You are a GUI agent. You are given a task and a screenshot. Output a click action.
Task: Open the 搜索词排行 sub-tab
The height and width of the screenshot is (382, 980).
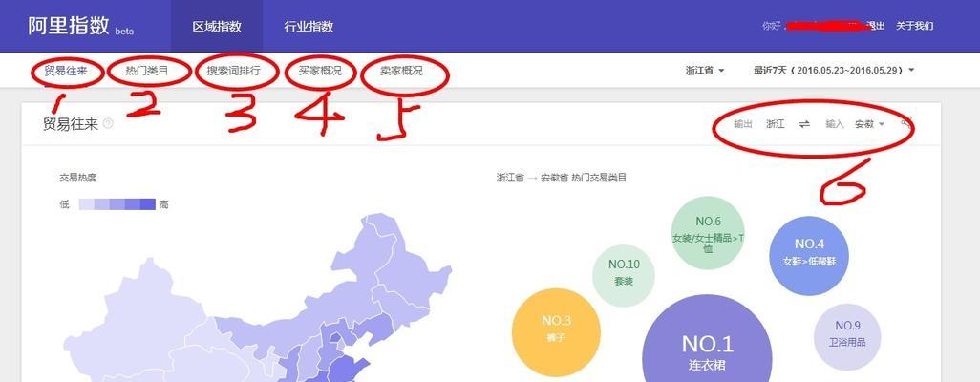(234, 71)
